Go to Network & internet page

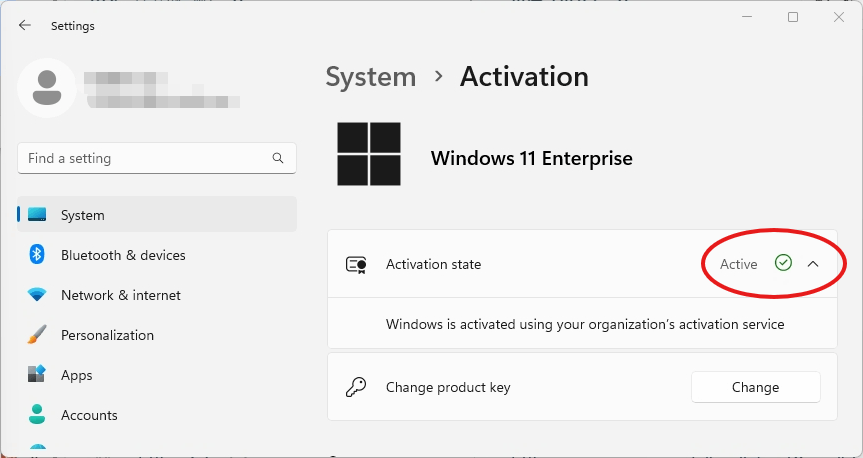121,295
